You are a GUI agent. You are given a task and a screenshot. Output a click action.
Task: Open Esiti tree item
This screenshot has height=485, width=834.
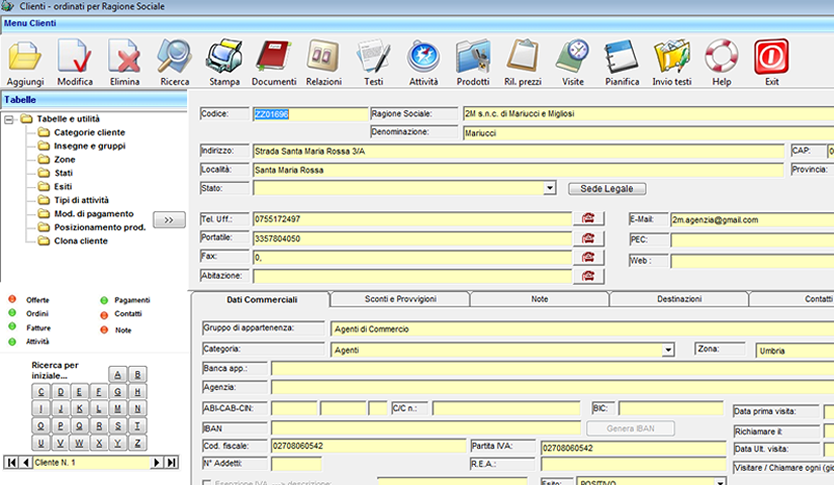63,187
